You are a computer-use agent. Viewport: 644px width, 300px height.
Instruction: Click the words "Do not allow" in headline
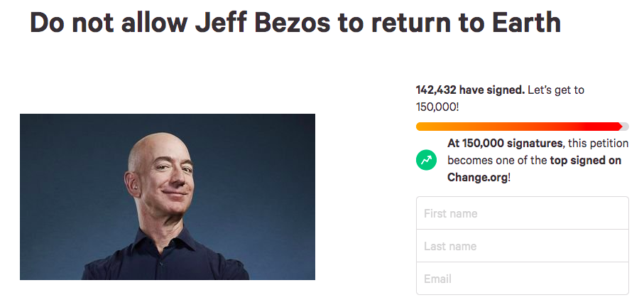pos(105,23)
